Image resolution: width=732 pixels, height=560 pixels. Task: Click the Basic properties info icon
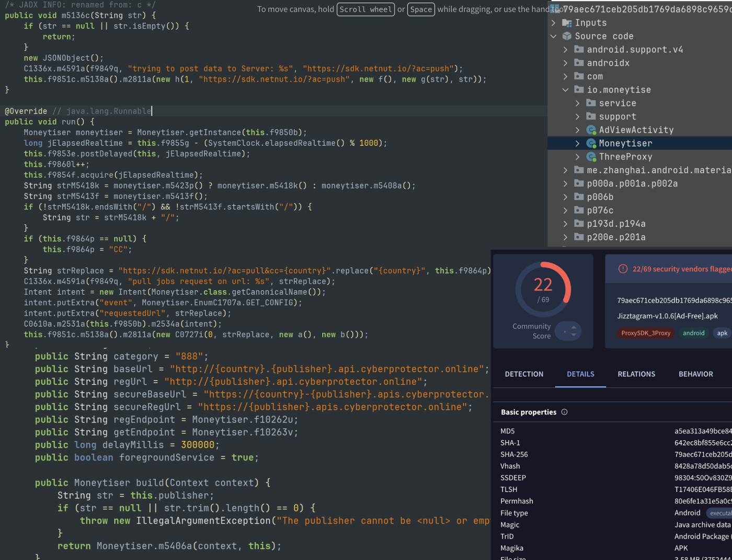tap(564, 412)
